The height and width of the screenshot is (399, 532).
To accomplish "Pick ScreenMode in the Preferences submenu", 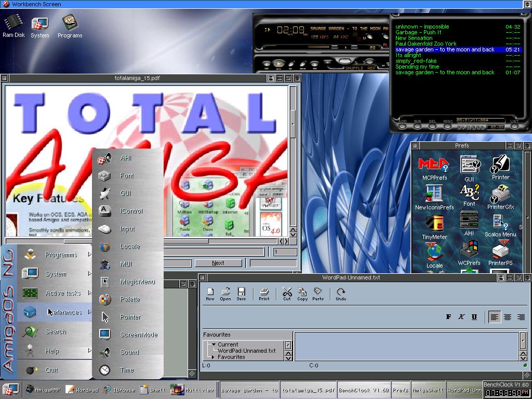I will click(x=128, y=335).
